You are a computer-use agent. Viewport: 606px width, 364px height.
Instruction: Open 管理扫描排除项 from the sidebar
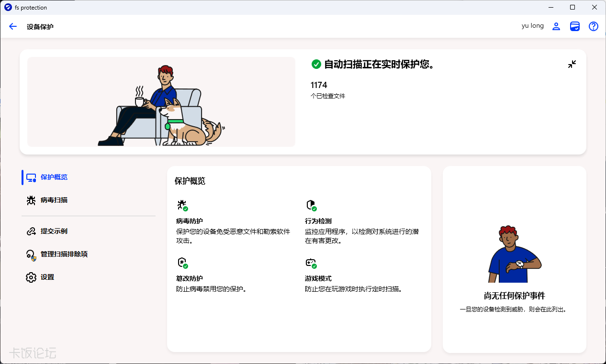point(89,254)
